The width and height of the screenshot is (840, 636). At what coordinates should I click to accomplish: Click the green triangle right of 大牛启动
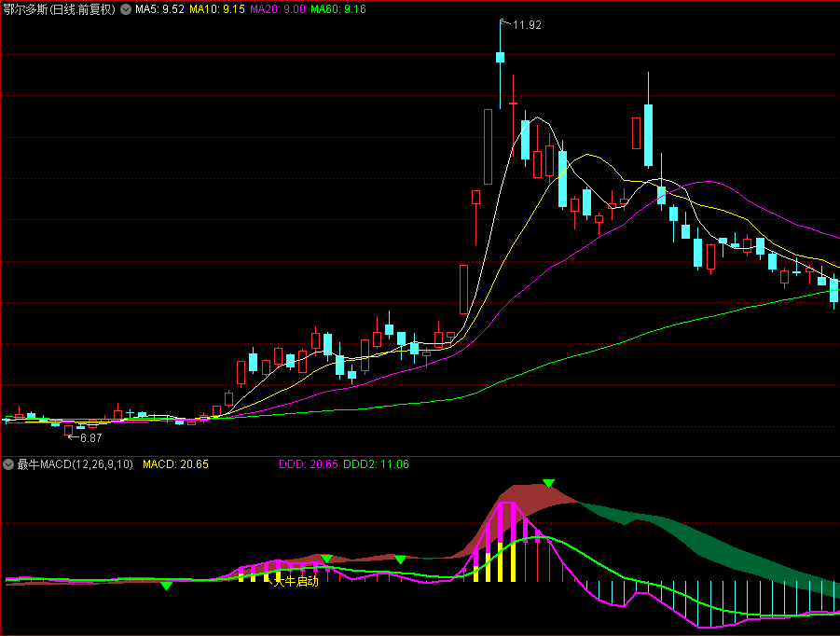(400, 560)
